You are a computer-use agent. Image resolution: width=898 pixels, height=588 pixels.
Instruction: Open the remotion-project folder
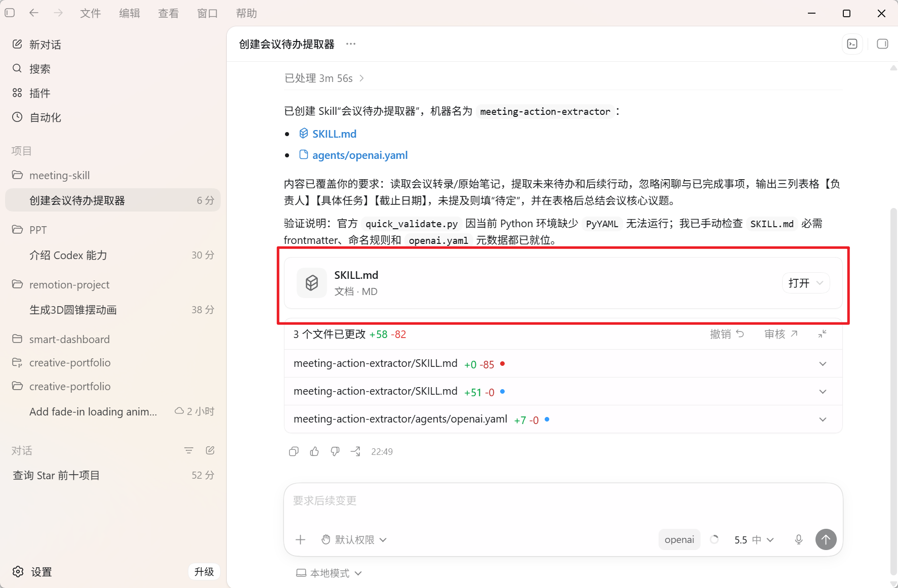tap(113, 284)
